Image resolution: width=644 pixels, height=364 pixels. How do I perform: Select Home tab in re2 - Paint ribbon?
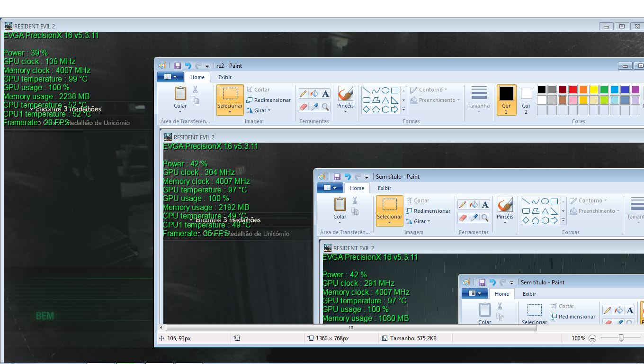pos(197,77)
